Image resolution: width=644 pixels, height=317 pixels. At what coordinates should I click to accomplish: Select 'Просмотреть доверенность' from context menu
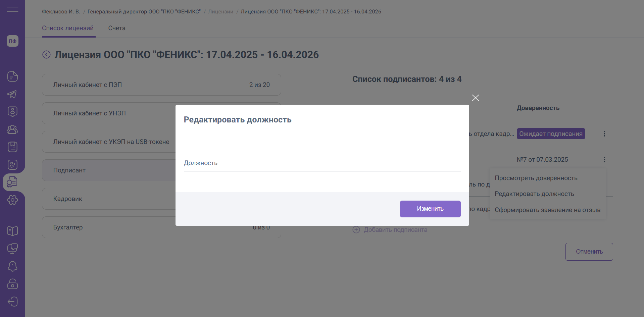click(536, 178)
